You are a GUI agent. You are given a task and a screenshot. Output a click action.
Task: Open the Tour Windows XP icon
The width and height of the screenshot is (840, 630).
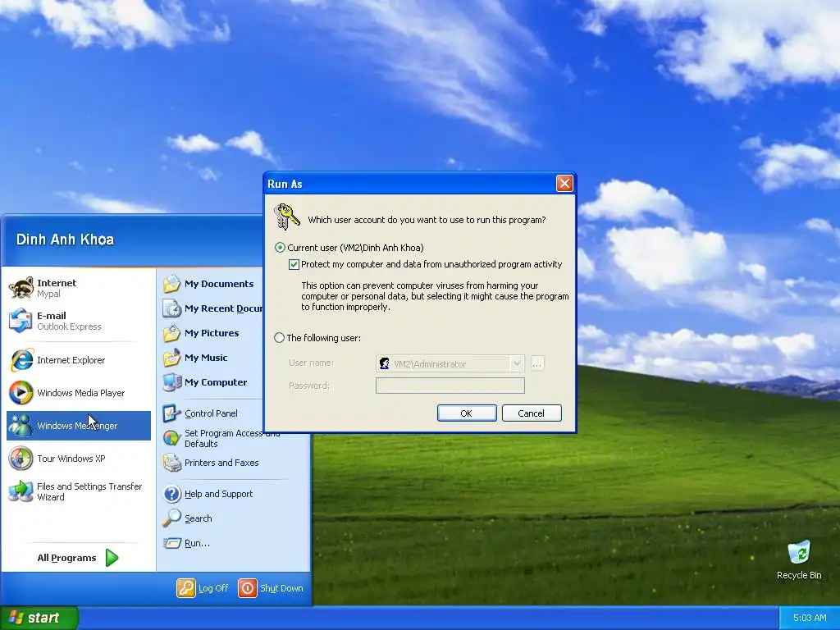click(x=21, y=459)
